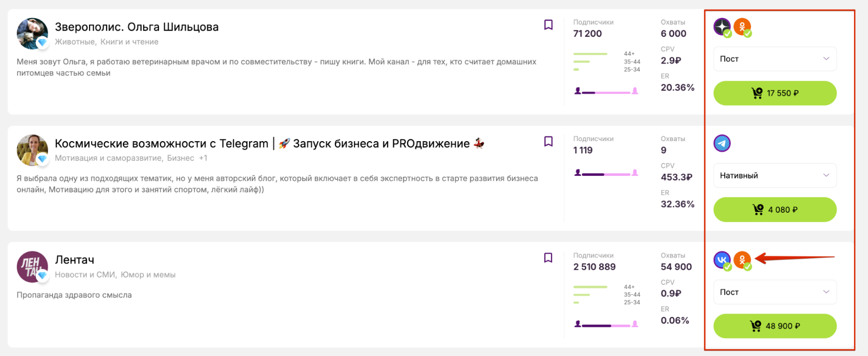
Task: Open the Пост format dropdown for Лентач
Action: [775, 292]
